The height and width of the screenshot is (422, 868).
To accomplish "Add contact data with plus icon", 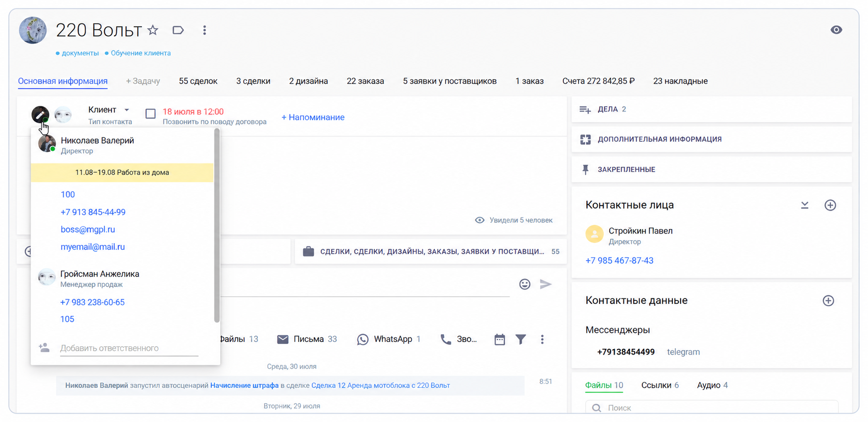I will (x=828, y=300).
